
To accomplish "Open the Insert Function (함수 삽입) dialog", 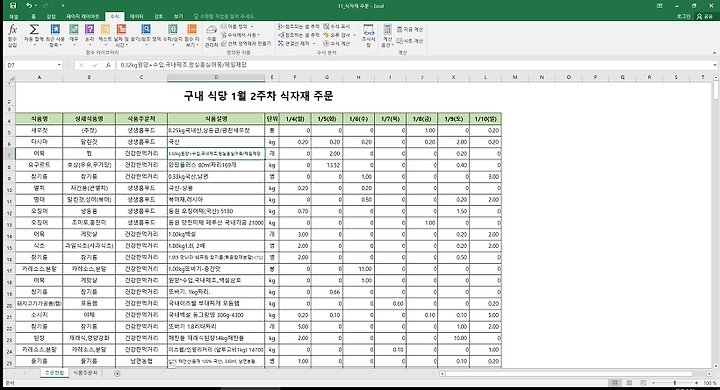I will pyautogui.click(x=12, y=36).
